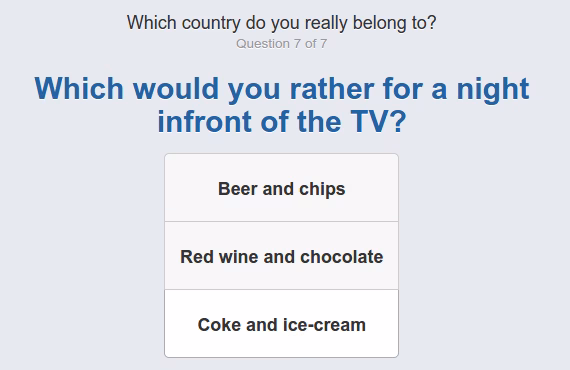Click the number '7 of 7' question counter
This screenshot has width=570, height=370.
[310, 44]
